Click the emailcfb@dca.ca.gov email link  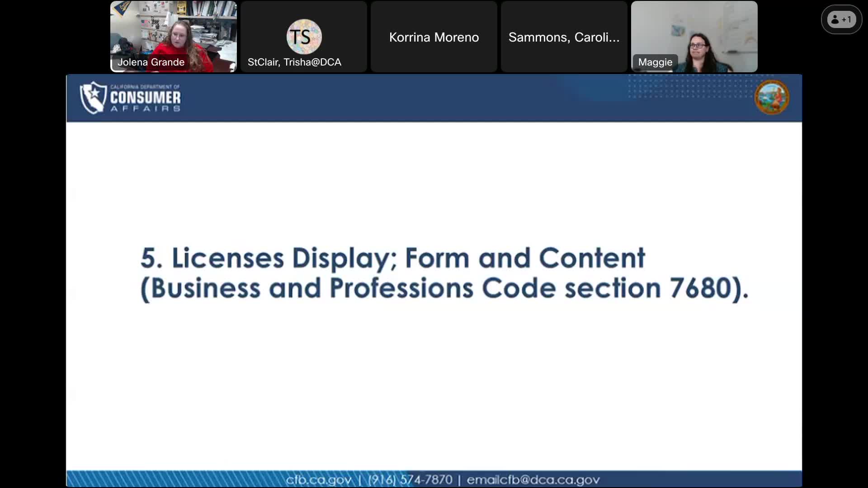tap(533, 480)
